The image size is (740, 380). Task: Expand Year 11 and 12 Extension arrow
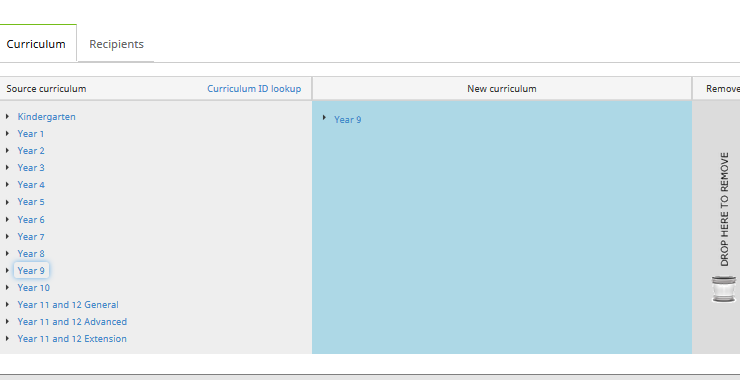[x=8, y=338]
